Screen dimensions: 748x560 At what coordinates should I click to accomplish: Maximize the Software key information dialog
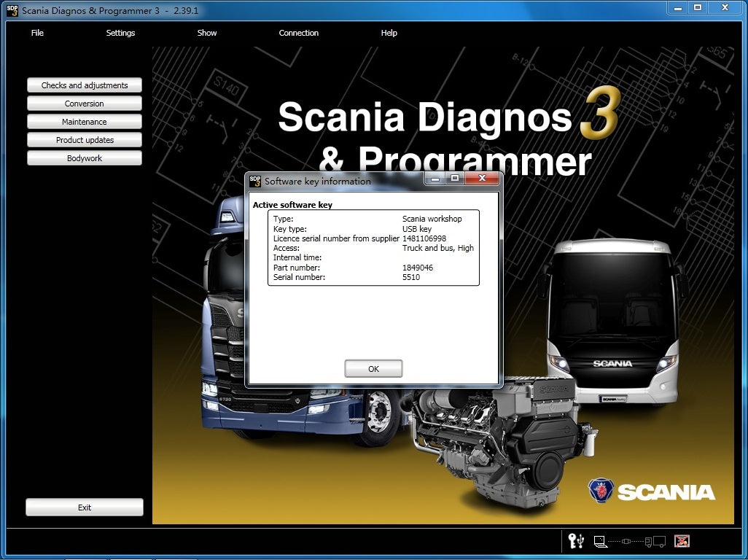(x=455, y=179)
